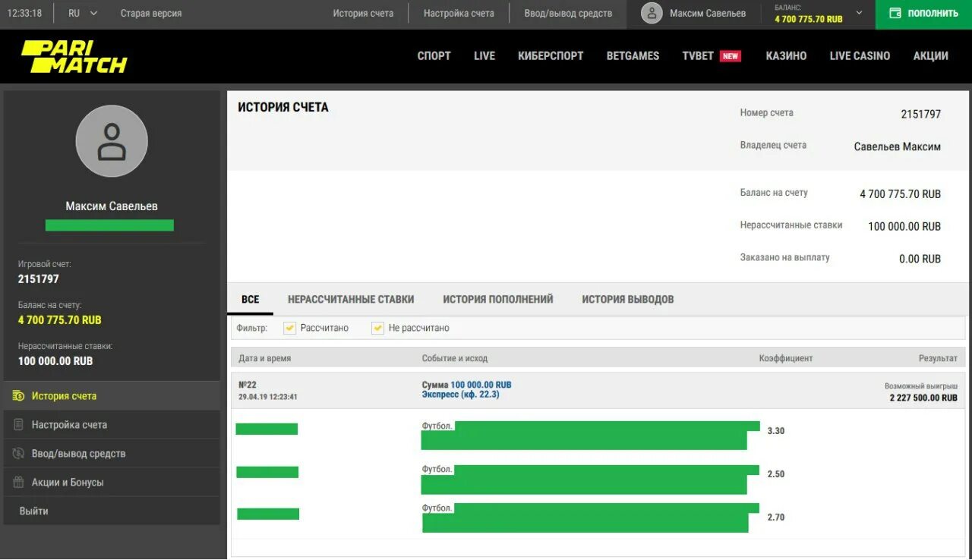Open the История выводов tab
This screenshot has height=560, width=972.
point(628,300)
